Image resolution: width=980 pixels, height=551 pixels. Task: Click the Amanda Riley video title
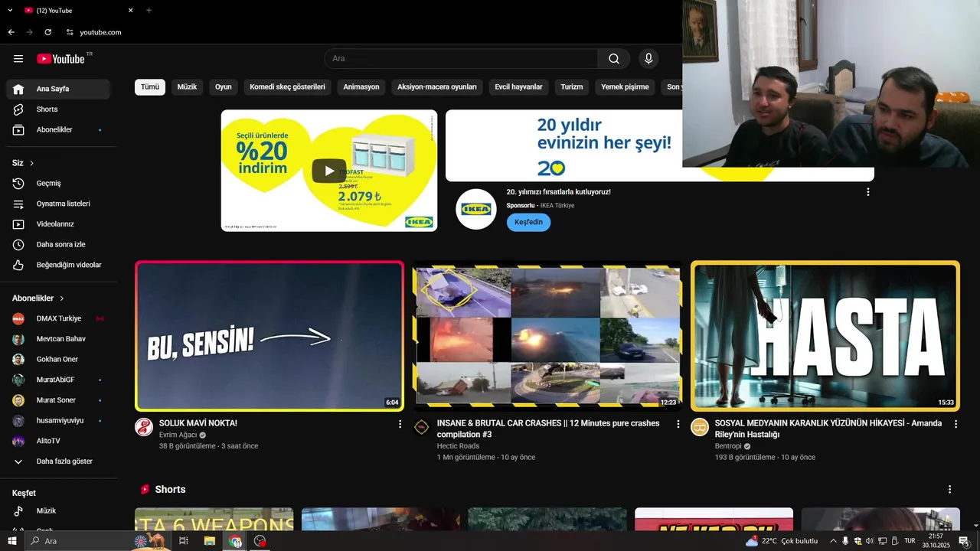click(x=828, y=429)
